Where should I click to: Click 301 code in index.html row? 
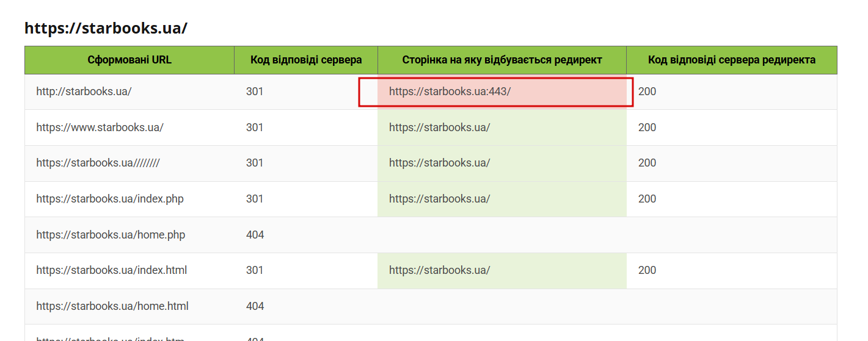click(255, 270)
